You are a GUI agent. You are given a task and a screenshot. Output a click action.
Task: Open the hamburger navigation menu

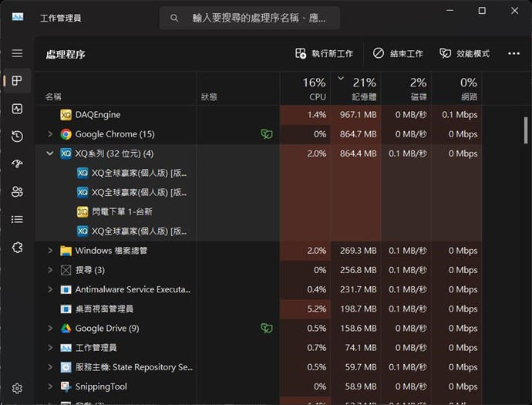coord(17,53)
